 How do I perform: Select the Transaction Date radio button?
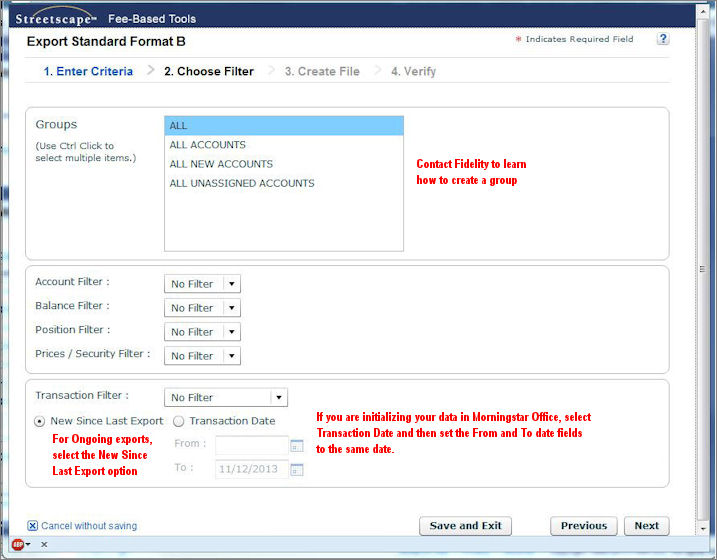pyautogui.click(x=179, y=421)
